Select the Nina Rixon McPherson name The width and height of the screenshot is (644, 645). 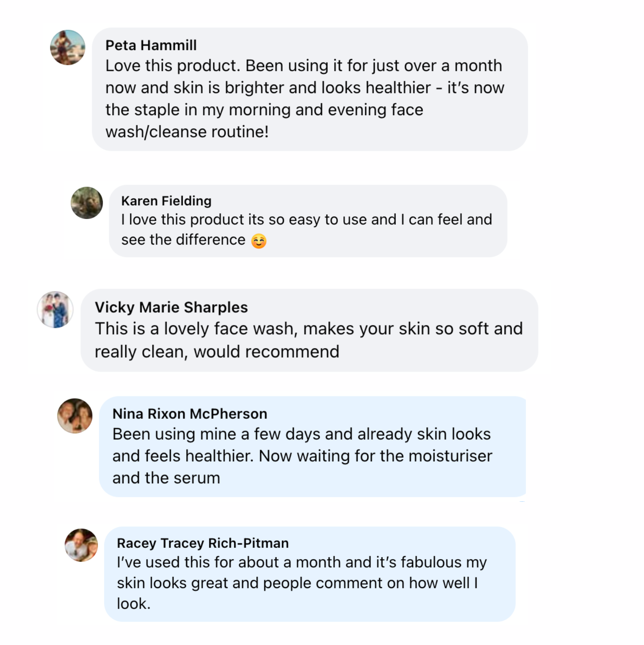(190, 414)
